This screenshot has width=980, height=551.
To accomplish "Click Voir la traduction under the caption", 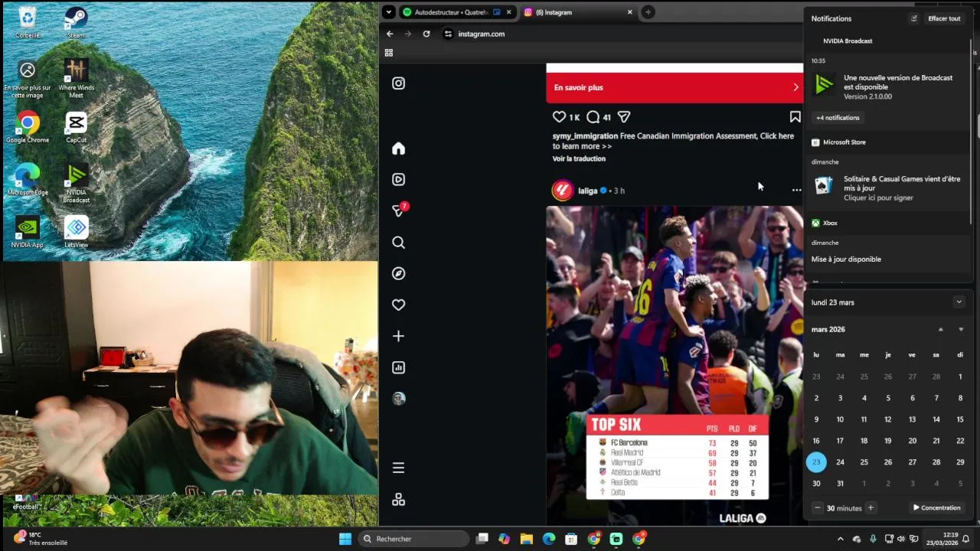I will pyautogui.click(x=579, y=158).
